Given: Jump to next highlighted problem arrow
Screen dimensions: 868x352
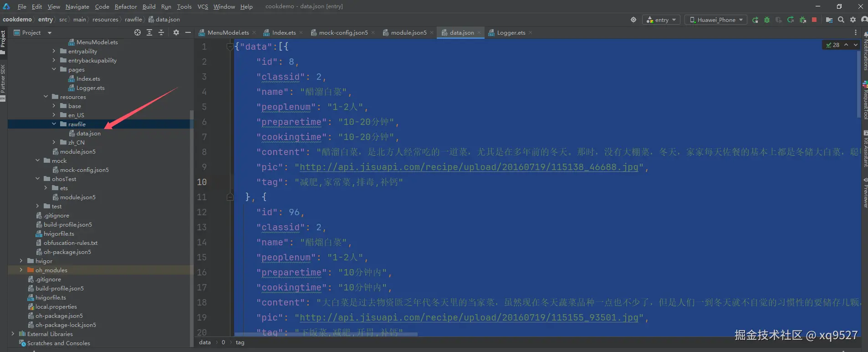Looking at the screenshot, I should [x=856, y=45].
